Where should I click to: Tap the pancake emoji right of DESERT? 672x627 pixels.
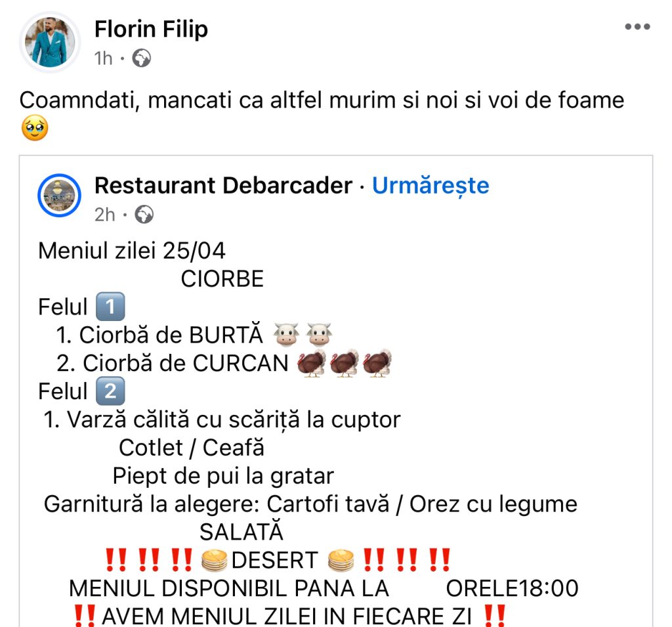341,561
